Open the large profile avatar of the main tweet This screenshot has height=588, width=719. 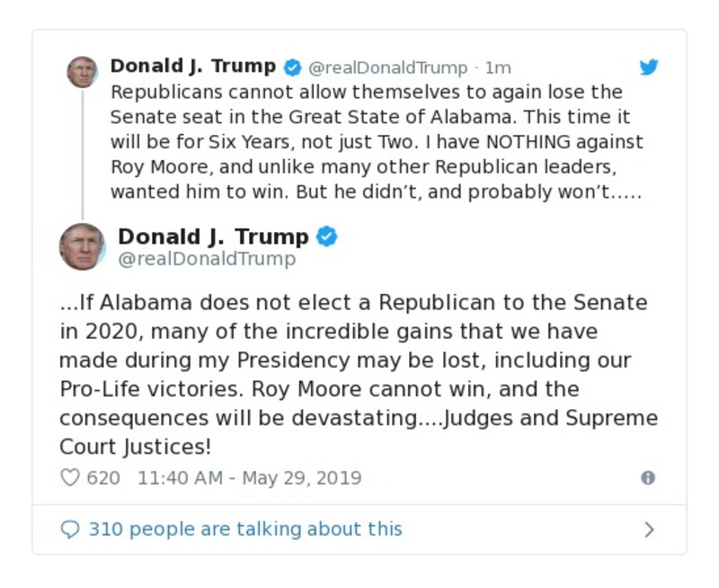[82, 246]
